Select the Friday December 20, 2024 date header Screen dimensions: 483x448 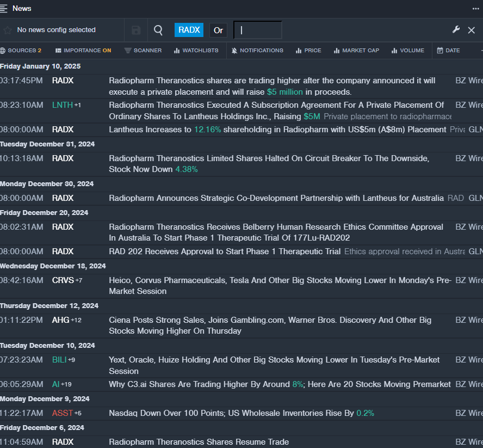44,213
